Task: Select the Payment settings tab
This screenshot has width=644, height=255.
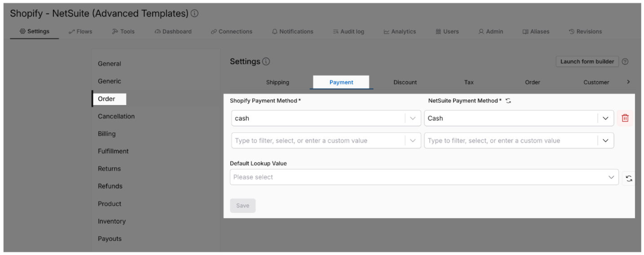Action: 341,82
